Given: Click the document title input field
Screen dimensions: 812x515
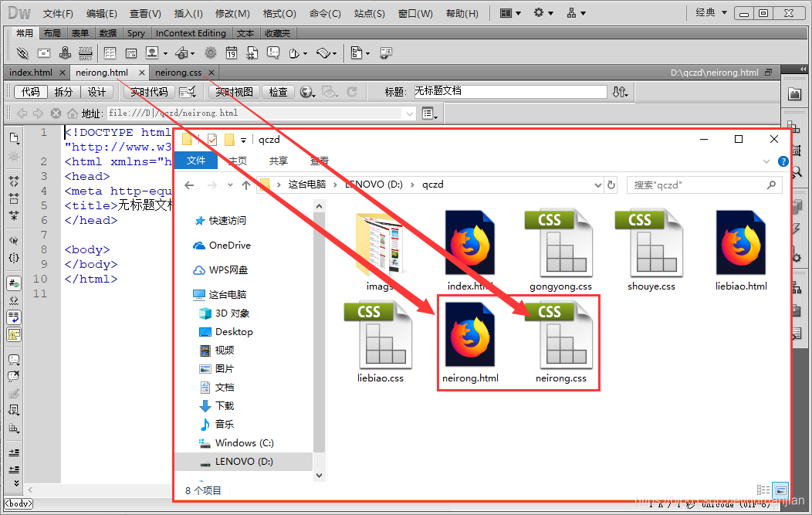Looking at the screenshot, I should click(510, 92).
